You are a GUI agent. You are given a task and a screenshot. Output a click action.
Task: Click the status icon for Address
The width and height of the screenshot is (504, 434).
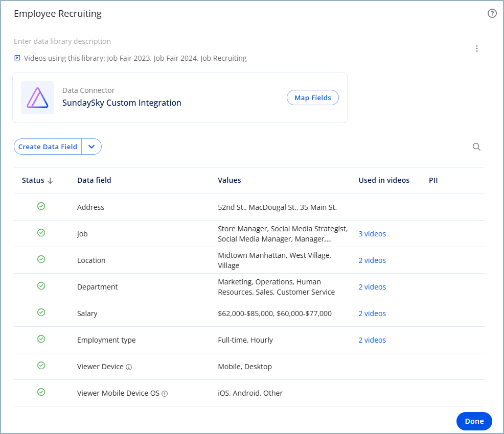click(41, 206)
